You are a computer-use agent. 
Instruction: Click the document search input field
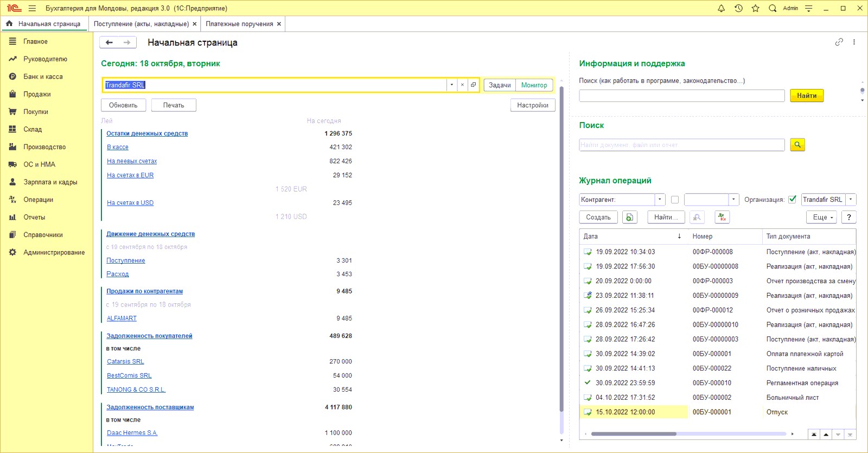coord(682,145)
